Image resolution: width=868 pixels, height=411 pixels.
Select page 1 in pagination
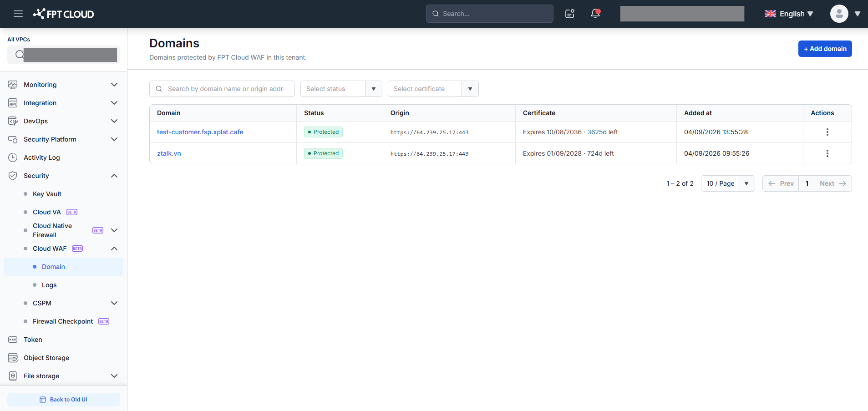click(x=807, y=183)
